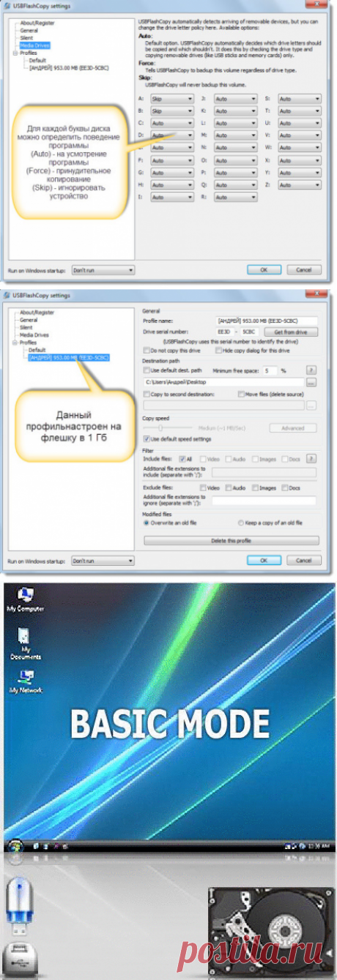Open Run on Windows startup dropdown in drive-policy window

103,270
